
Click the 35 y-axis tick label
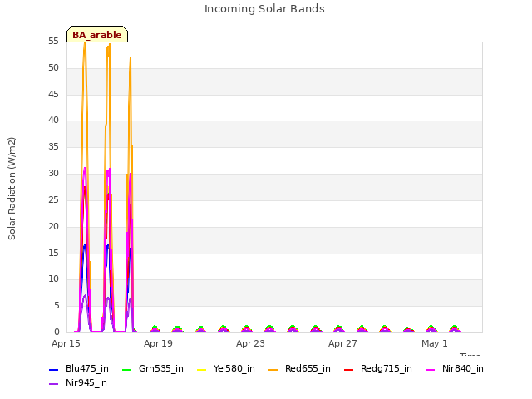pyautogui.click(x=53, y=146)
